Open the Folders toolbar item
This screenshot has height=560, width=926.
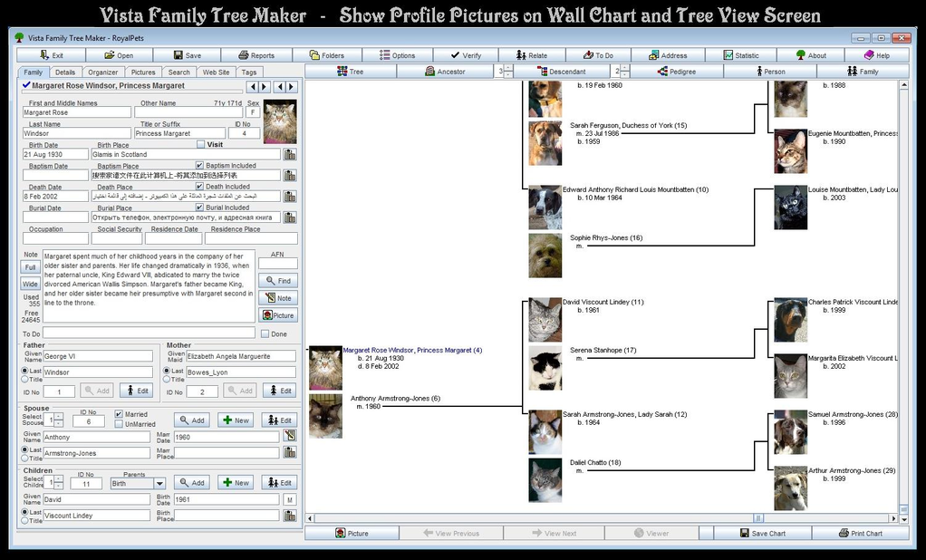point(327,55)
